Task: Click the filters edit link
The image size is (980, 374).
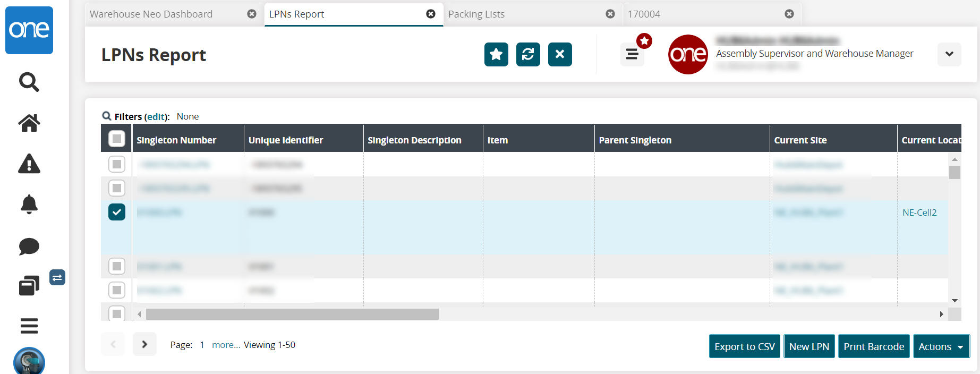Action: [156, 116]
